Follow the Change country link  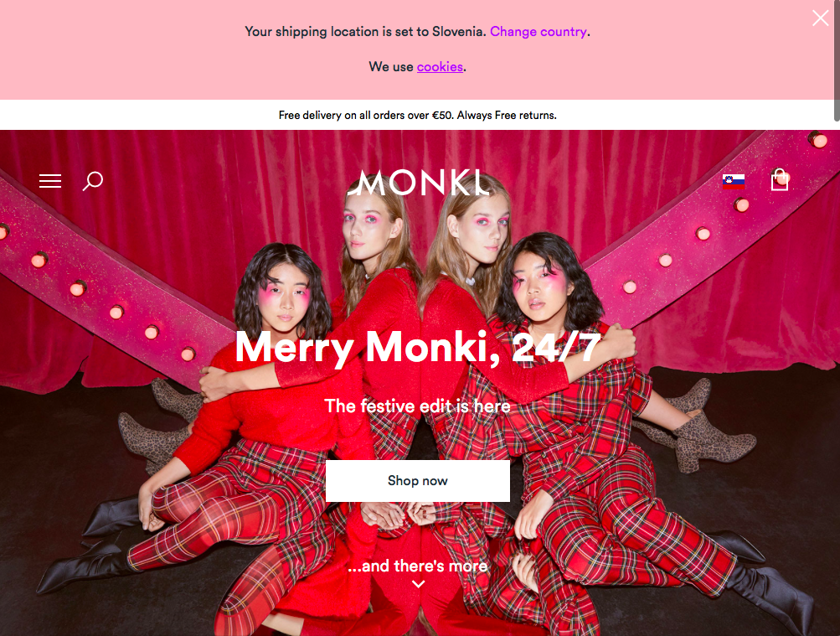pos(539,32)
